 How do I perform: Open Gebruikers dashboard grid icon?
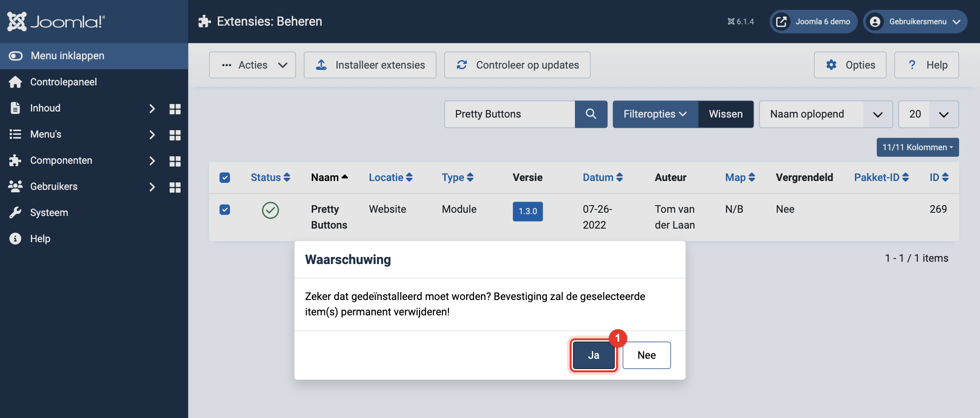(175, 187)
